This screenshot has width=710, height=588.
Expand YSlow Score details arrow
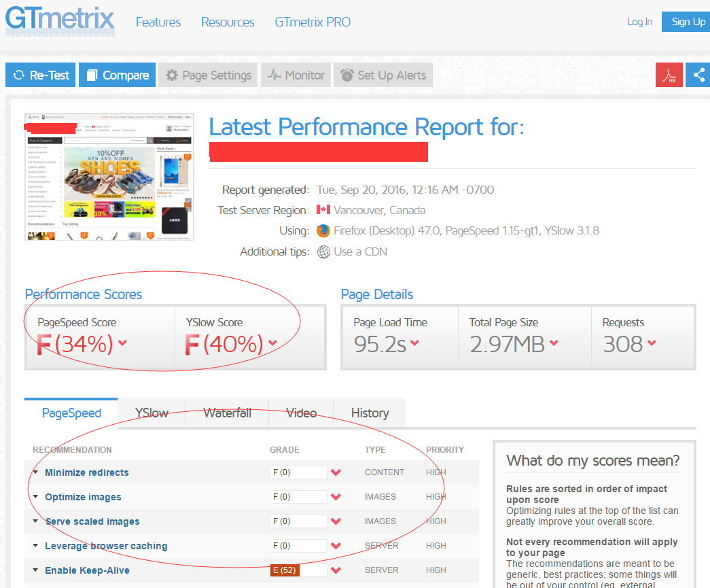(272, 343)
